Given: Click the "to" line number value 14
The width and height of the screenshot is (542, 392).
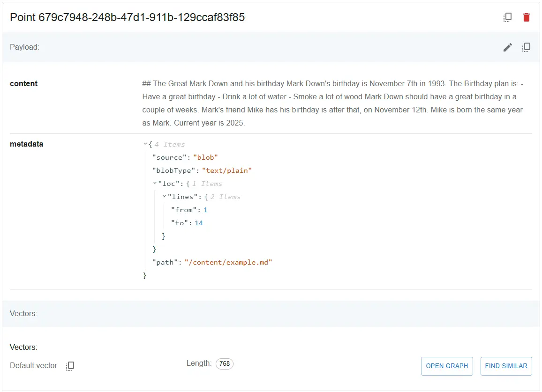Looking at the screenshot, I should click(198, 223).
